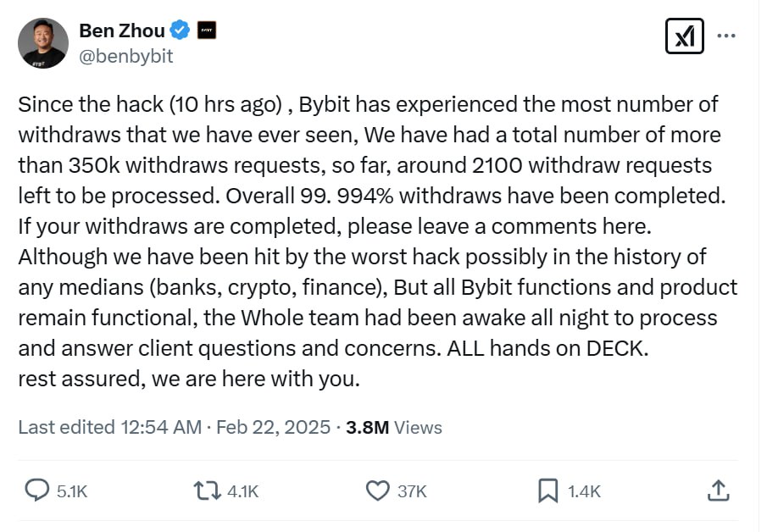Click the blue verified checkmark badge
This screenshot has width=767, height=532.
181,31
